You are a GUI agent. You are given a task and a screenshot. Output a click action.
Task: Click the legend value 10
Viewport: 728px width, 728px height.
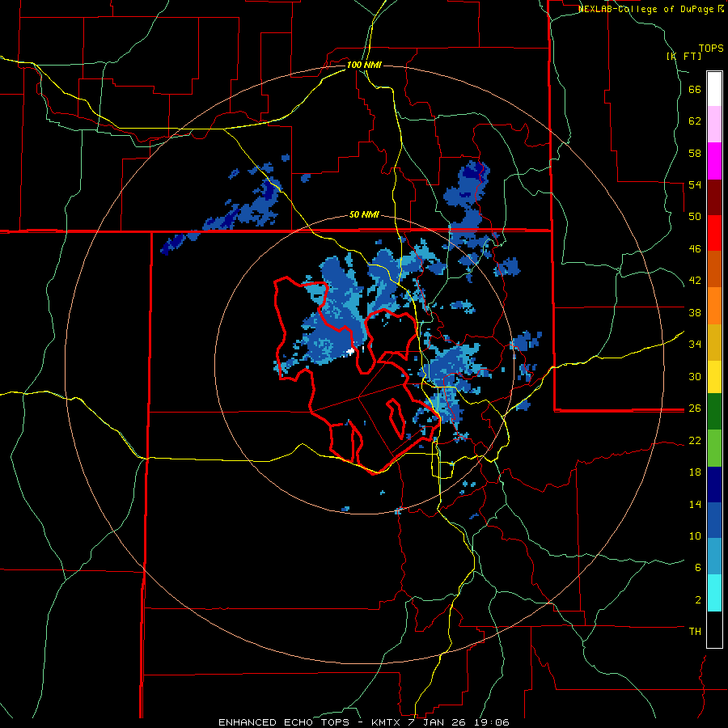[x=695, y=535]
